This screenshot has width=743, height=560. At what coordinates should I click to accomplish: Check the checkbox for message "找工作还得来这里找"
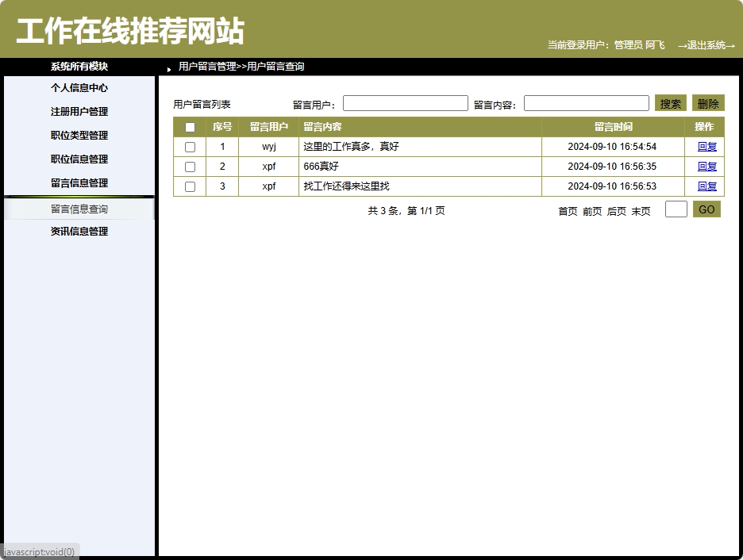click(189, 186)
